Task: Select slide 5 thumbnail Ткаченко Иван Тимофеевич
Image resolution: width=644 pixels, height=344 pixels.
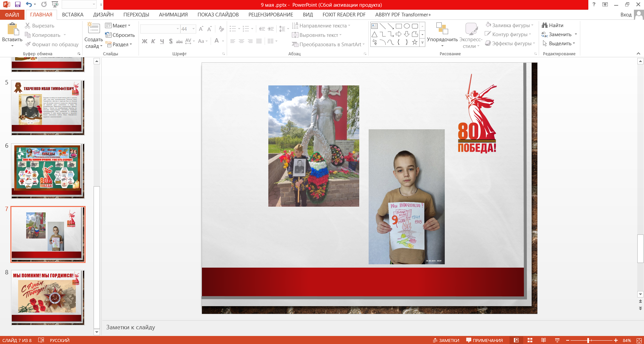Action: 48,108
